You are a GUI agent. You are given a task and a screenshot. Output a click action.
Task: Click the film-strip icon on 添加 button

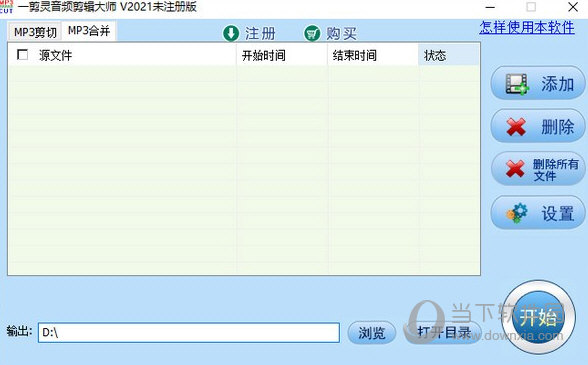coord(517,84)
